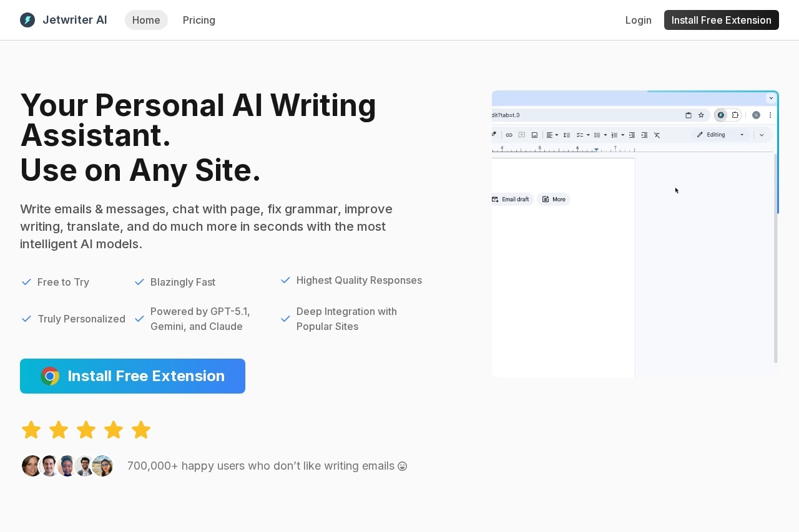
Task: Click the clear formatting icon
Action: point(657,135)
